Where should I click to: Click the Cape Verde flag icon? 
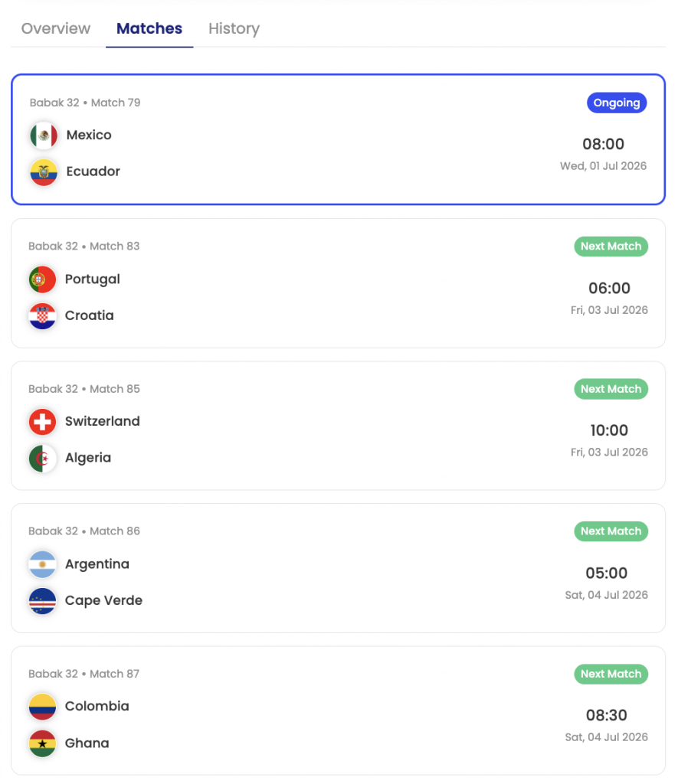click(x=43, y=600)
